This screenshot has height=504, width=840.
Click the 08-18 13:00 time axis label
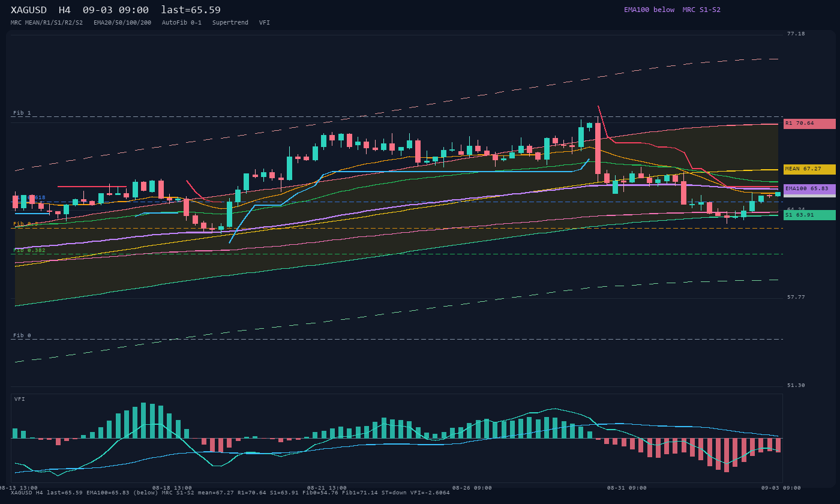coord(172,488)
